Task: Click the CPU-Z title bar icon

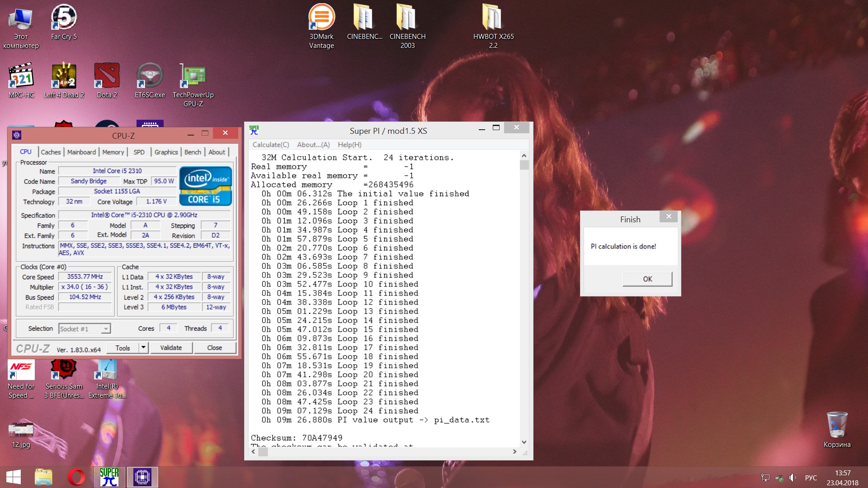Action: pos(17,135)
